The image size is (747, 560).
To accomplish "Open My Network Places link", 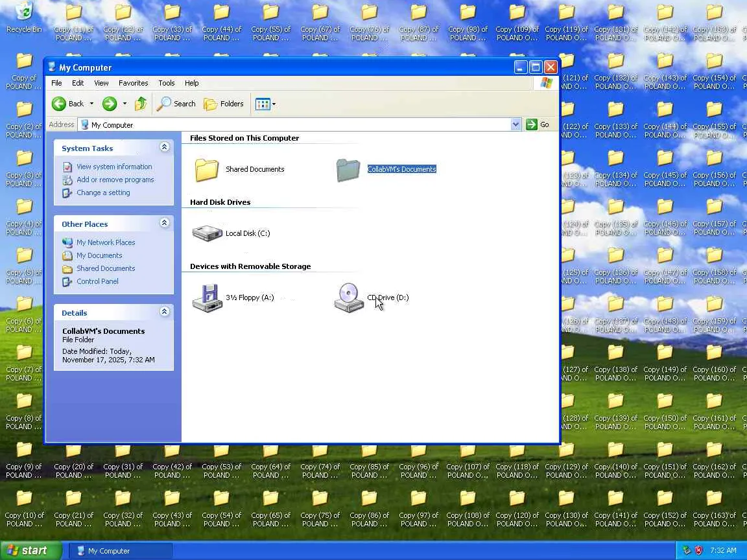I will tap(106, 242).
